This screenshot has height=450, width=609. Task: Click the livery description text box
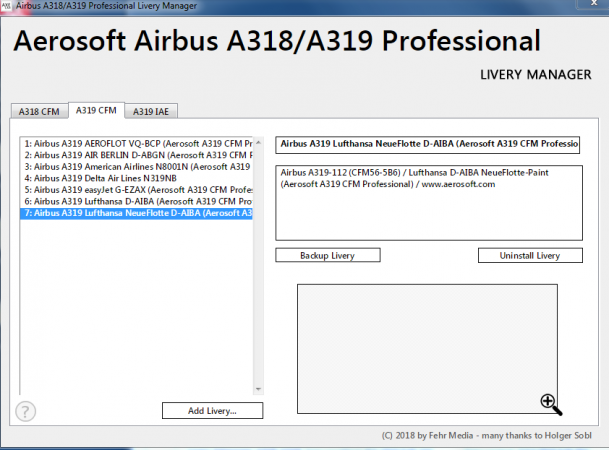tap(429, 203)
